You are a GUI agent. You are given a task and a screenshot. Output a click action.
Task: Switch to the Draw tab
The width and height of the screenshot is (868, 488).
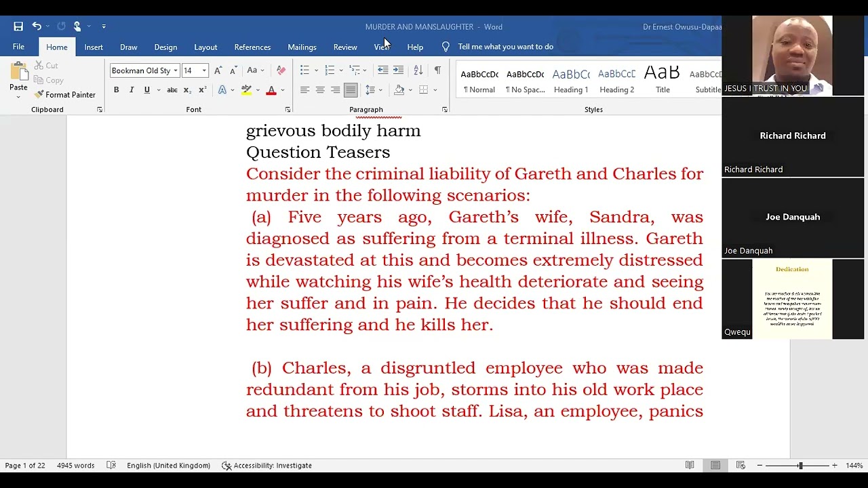(128, 47)
